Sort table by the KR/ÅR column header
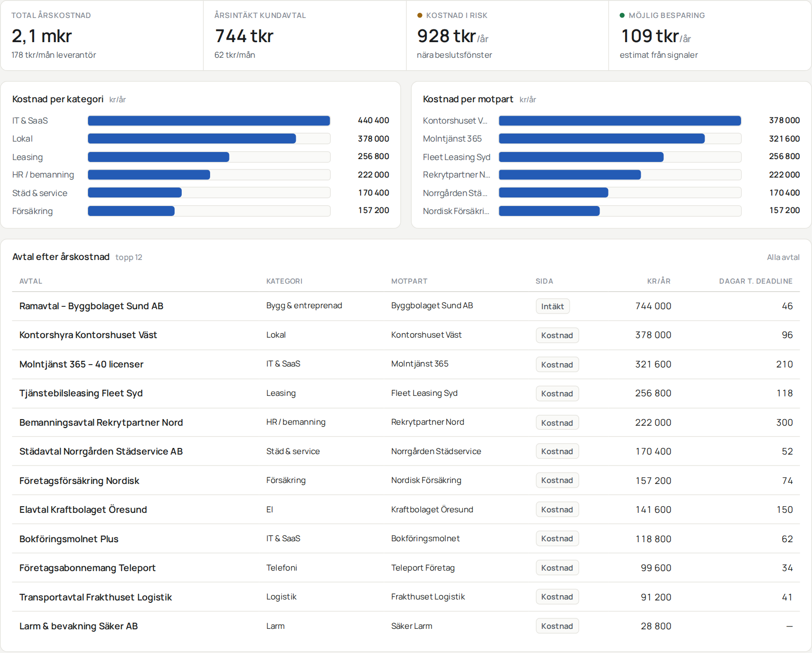Viewport: 812px width, 653px height. coord(659,281)
